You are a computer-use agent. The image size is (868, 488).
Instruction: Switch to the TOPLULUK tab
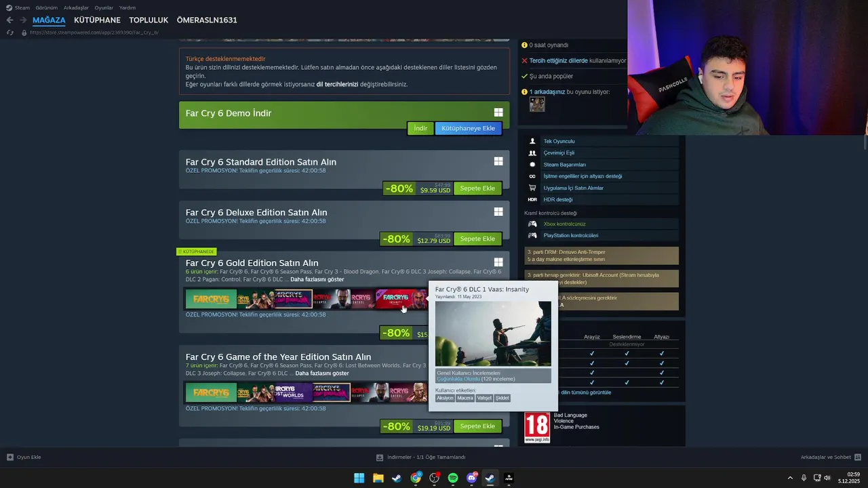(149, 20)
